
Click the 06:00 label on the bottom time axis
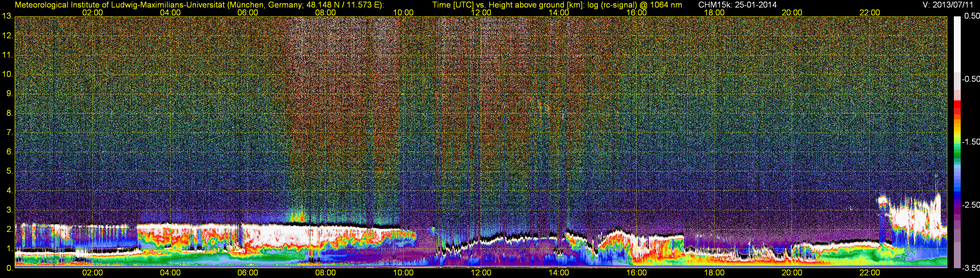pos(248,273)
